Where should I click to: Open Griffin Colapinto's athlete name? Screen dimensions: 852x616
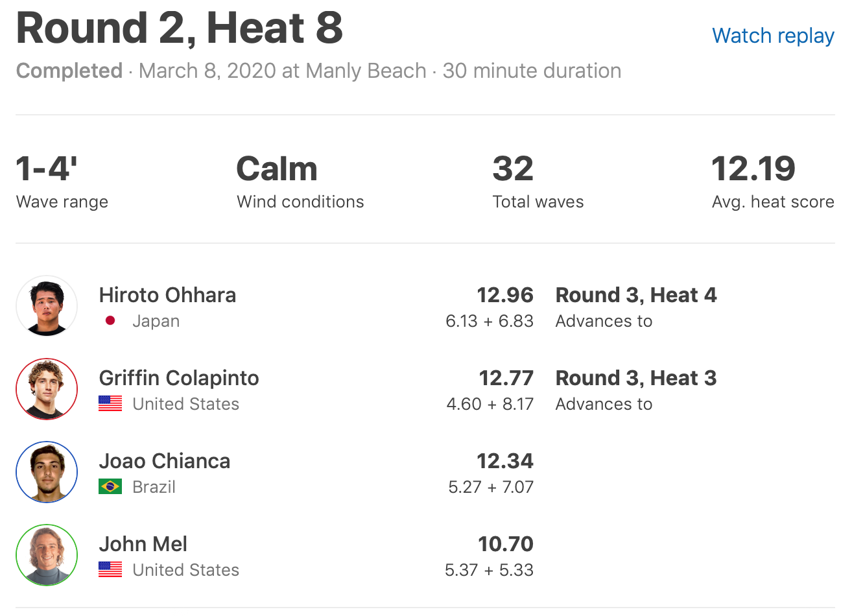pos(179,378)
